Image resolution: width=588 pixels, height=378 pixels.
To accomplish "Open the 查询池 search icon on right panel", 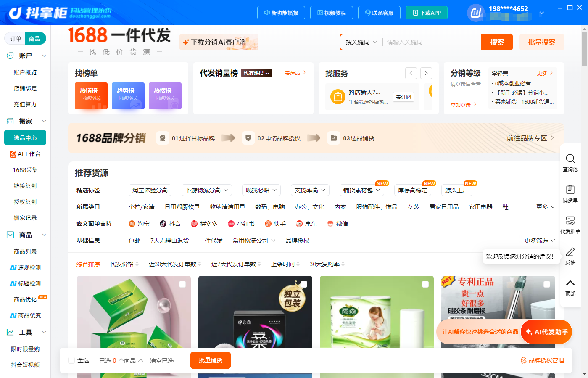I will click(x=570, y=159).
